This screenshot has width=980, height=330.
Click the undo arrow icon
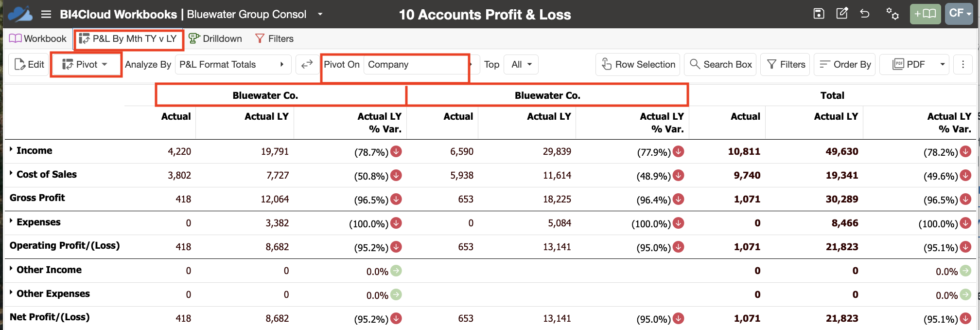[865, 14]
